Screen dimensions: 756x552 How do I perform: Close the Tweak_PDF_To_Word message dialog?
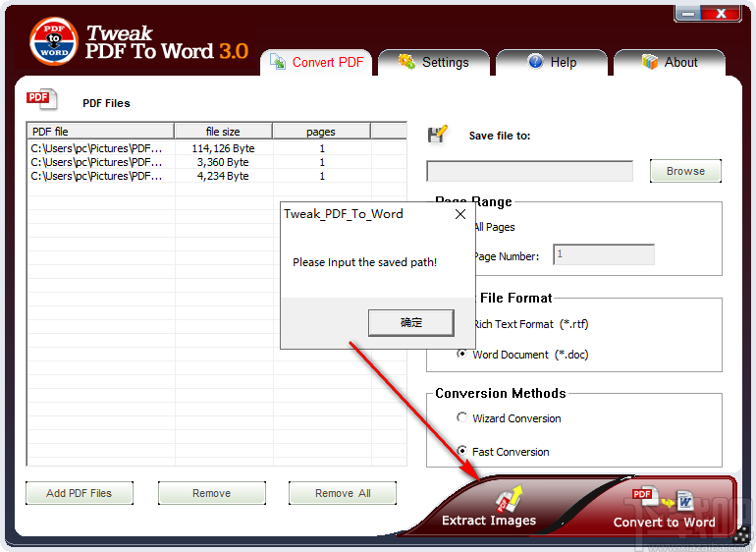point(460,214)
